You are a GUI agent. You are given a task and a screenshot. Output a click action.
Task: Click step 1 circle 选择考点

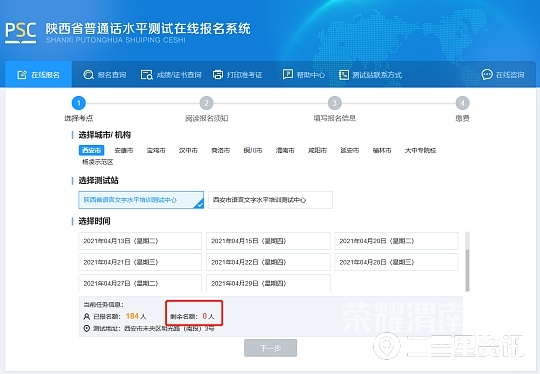pos(79,103)
